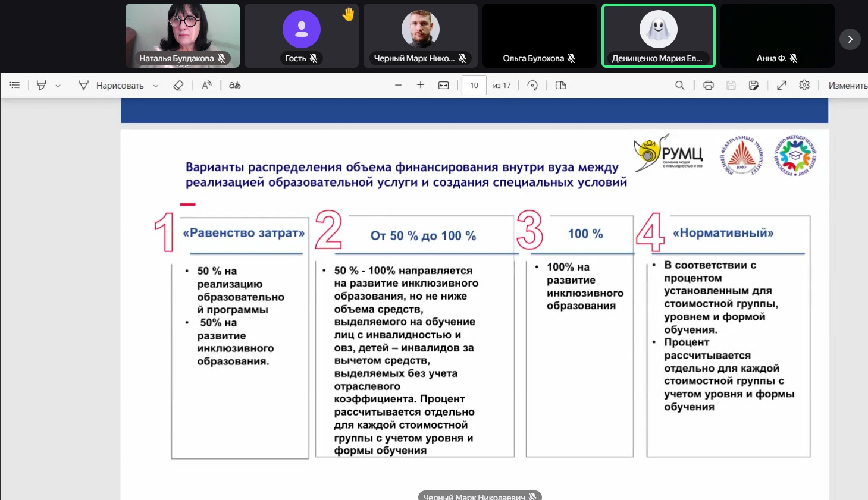Click the Изменить button

(847, 86)
